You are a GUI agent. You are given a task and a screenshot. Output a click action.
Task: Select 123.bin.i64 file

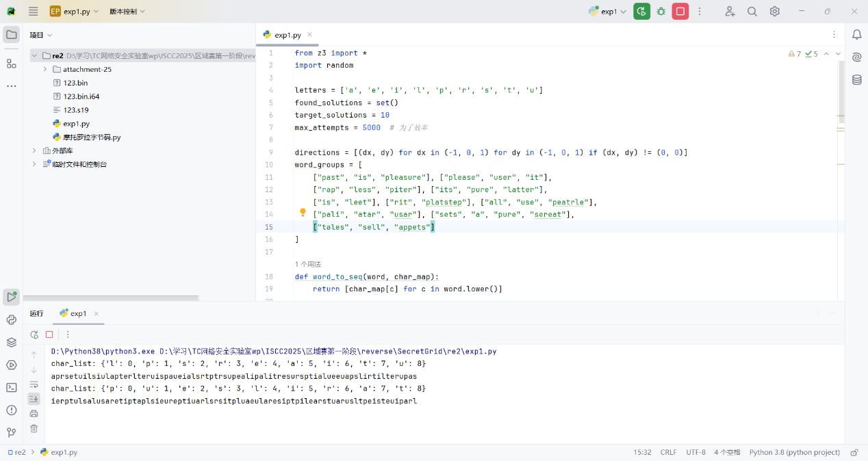(81, 96)
